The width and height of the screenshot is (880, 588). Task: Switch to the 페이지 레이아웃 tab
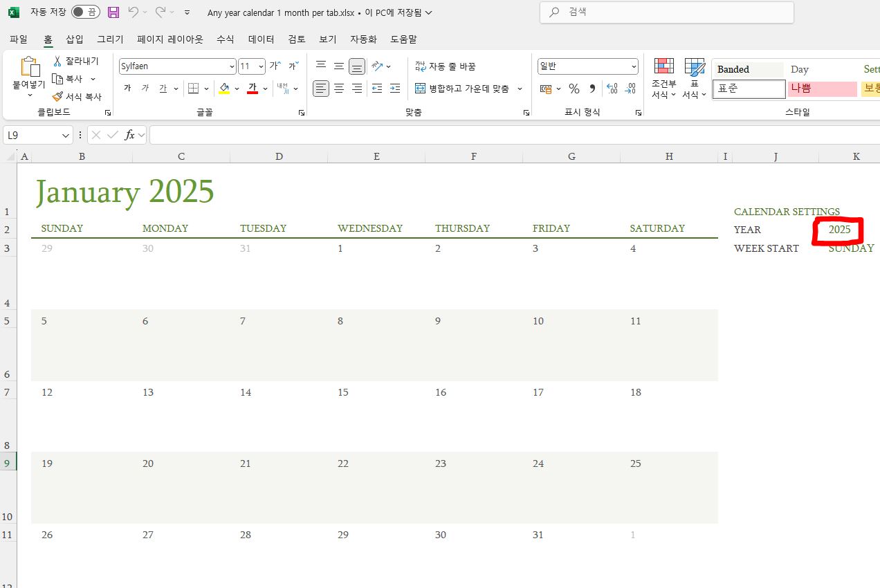170,39
